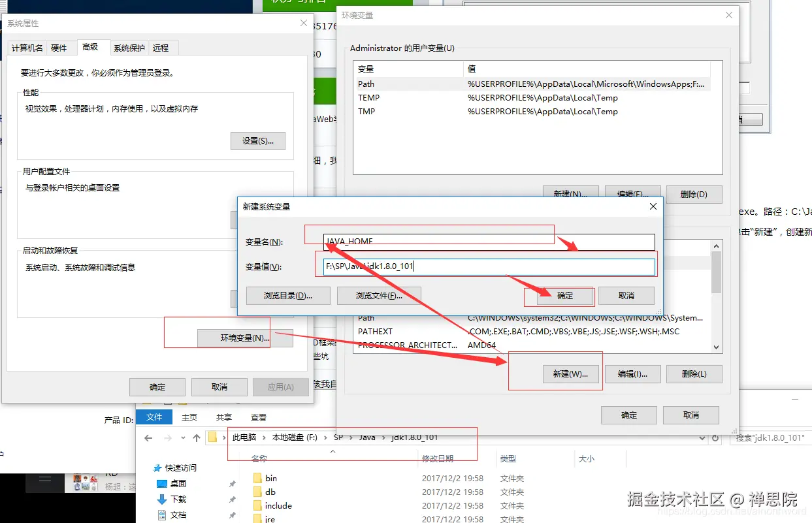
Task: Click the system variables scroll down arrow
Action: point(717,347)
